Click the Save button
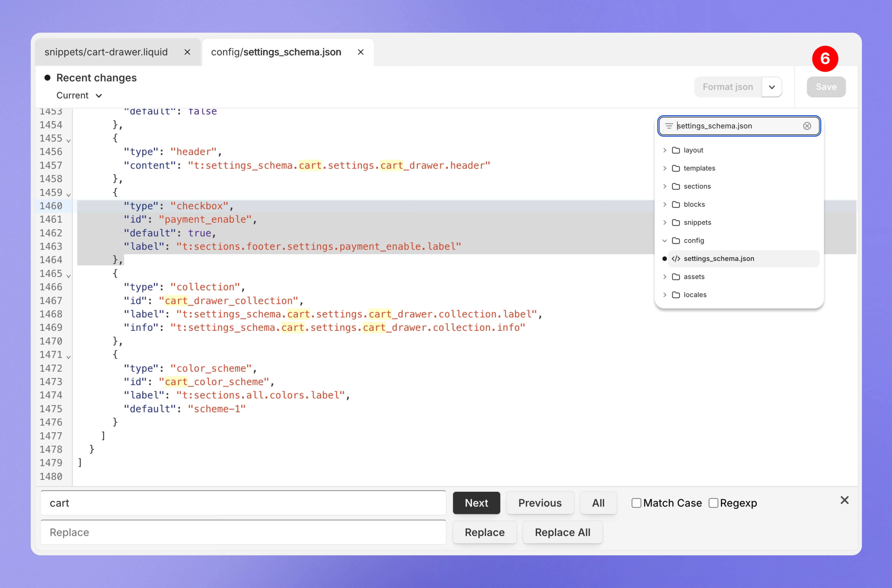Image resolution: width=892 pixels, height=588 pixels. pyautogui.click(x=826, y=87)
